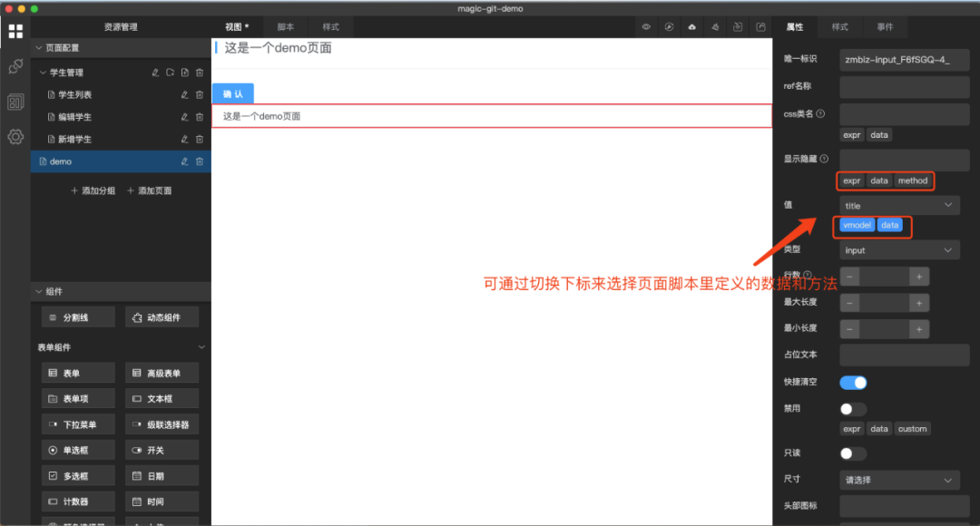Toggle the 只读 switch

tap(851, 453)
